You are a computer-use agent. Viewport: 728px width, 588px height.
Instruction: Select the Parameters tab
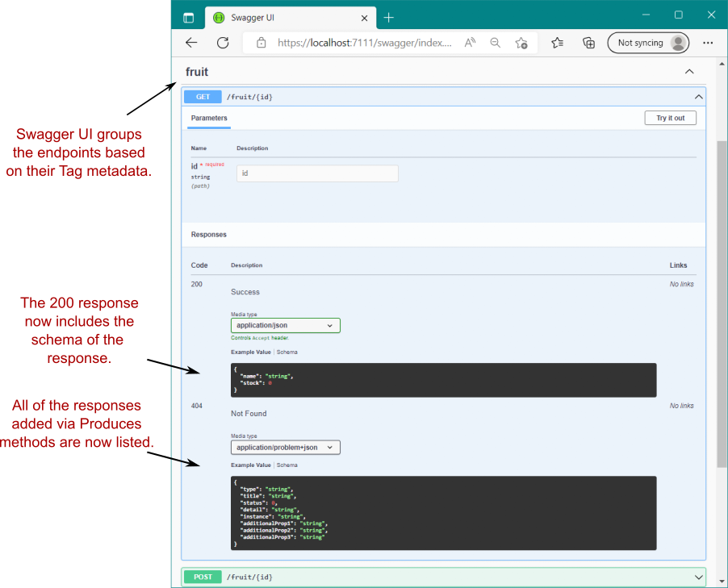[209, 118]
